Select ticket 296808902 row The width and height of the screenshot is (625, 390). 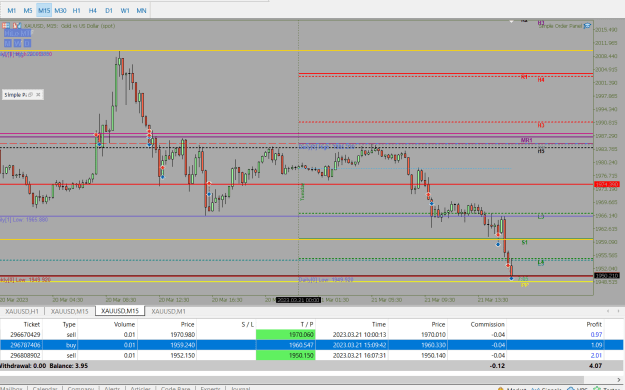[312, 355]
